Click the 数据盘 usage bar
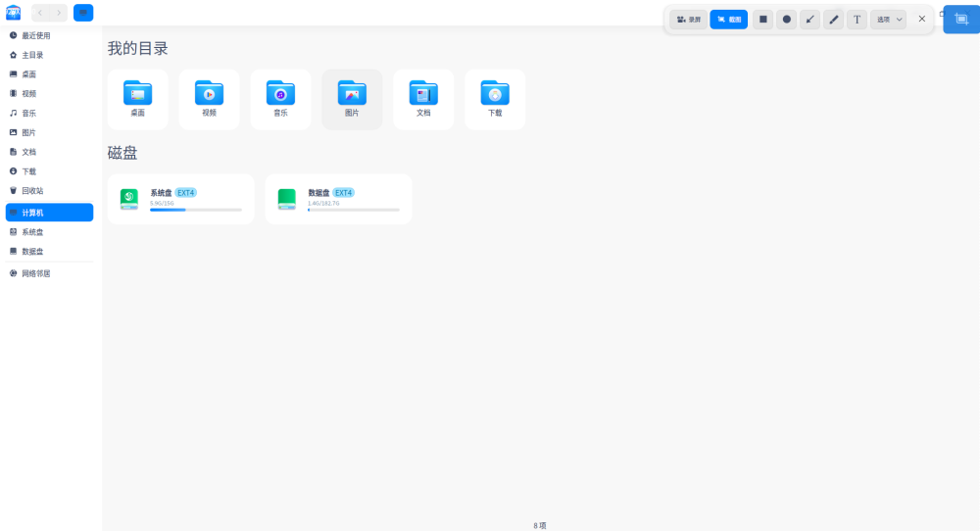The image size is (980, 531). pyautogui.click(x=353, y=210)
